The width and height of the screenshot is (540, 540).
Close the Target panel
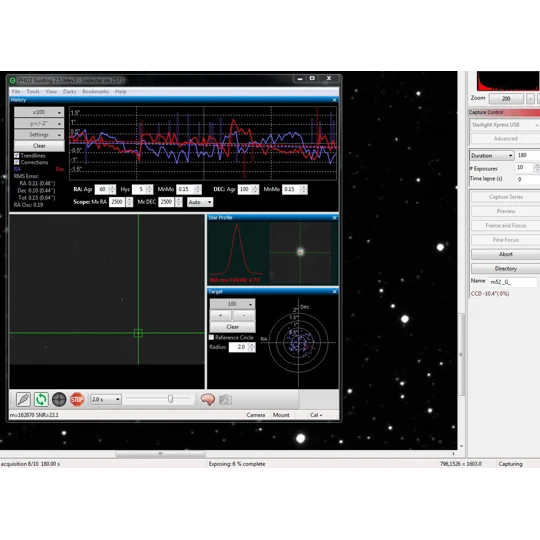[x=334, y=292]
